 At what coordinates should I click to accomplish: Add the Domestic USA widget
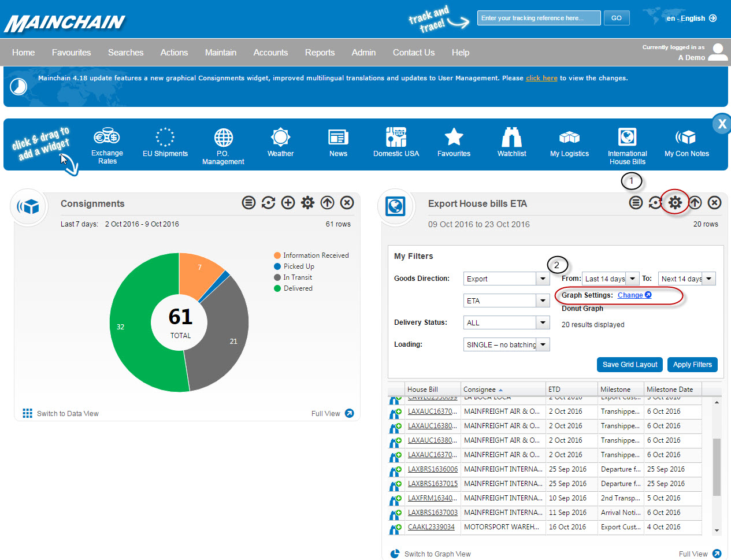tap(396, 142)
